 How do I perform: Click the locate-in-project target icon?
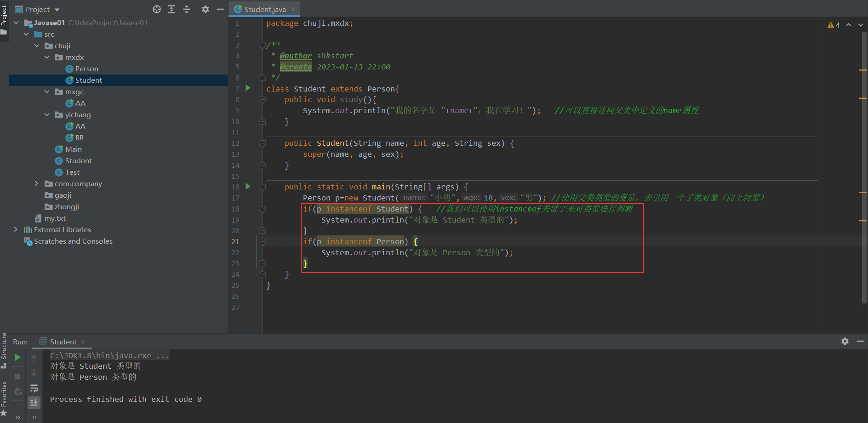[157, 9]
